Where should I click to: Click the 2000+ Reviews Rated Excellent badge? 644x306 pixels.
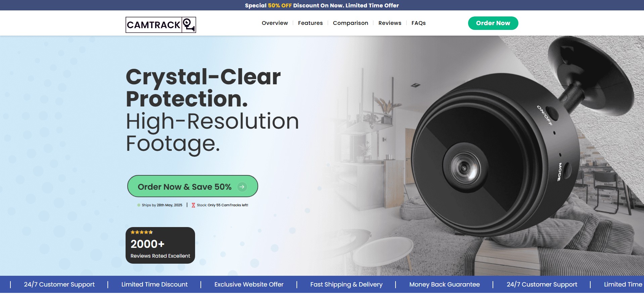click(160, 246)
